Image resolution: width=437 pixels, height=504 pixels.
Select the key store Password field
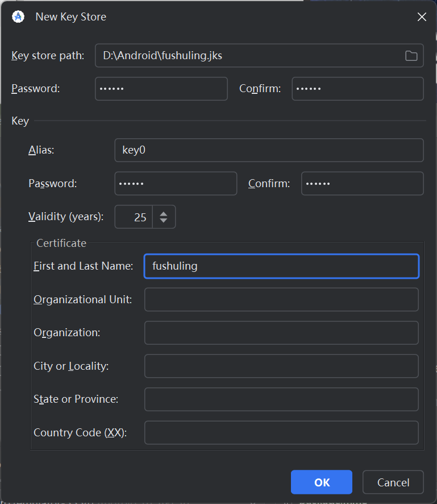point(161,89)
